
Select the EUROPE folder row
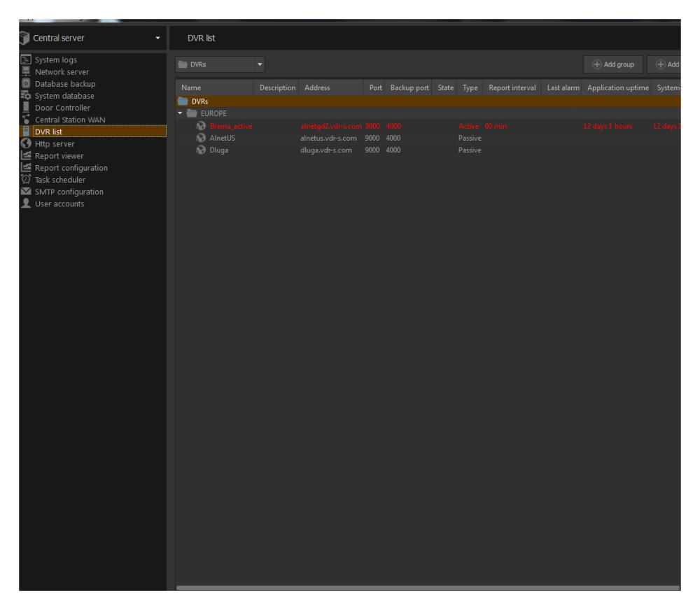(x=428, y=113)
